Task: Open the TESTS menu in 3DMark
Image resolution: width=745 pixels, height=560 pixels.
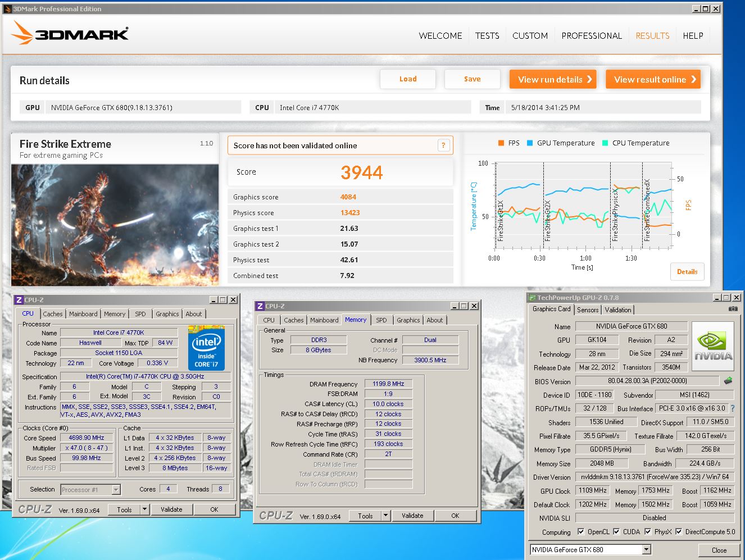Action: click(487, 35)
